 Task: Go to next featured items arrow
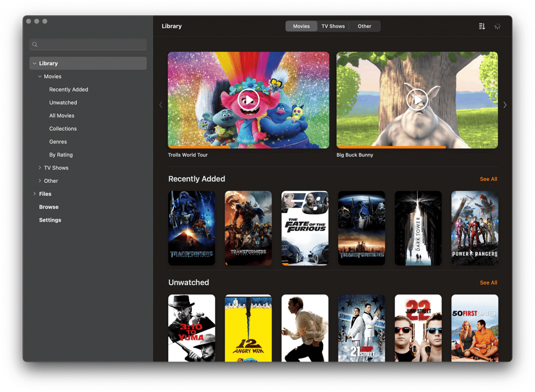tap(505, 105)
